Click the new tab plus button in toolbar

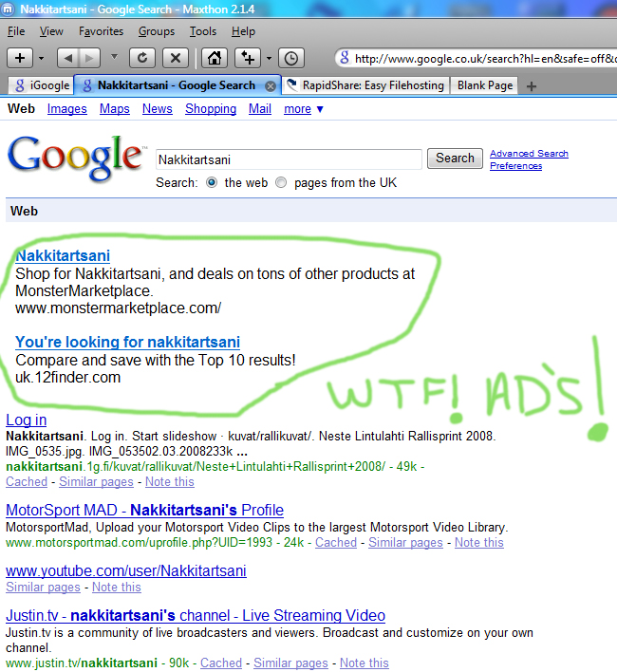20,58
